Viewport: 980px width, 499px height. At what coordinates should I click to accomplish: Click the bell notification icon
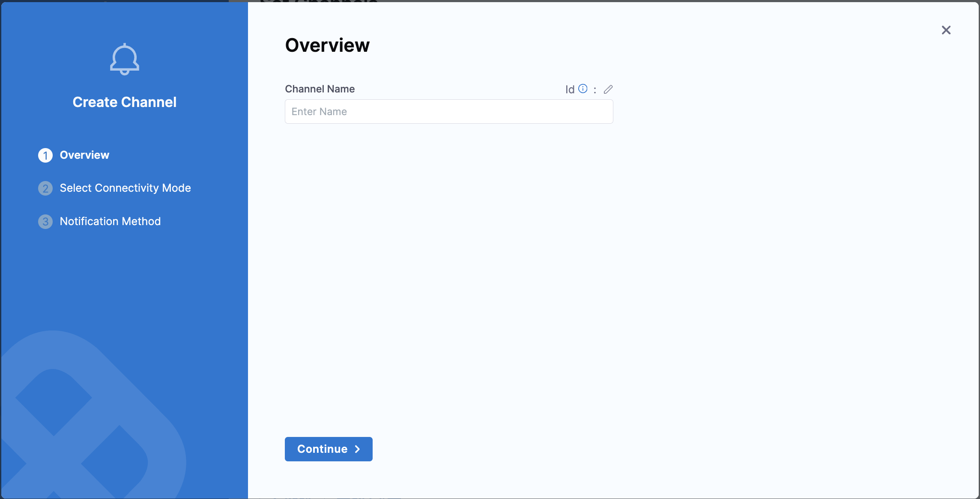pyautogui.click(x=124, y=59)
